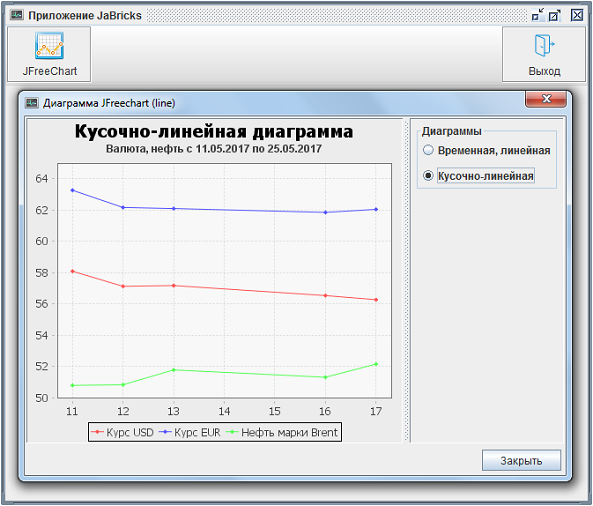
Task: Click the dialog icon next to Диаграмма JFreechart
Action: coord(31,103)
